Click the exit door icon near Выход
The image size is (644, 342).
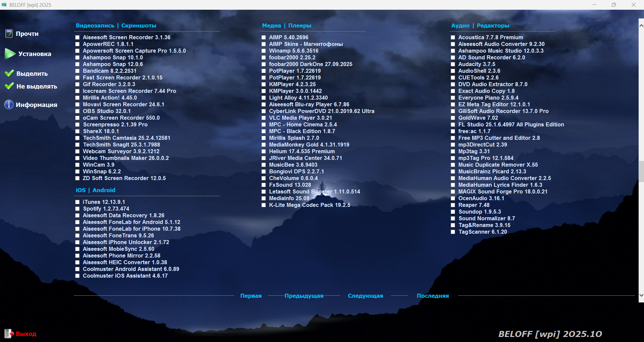tap(9, 333)
